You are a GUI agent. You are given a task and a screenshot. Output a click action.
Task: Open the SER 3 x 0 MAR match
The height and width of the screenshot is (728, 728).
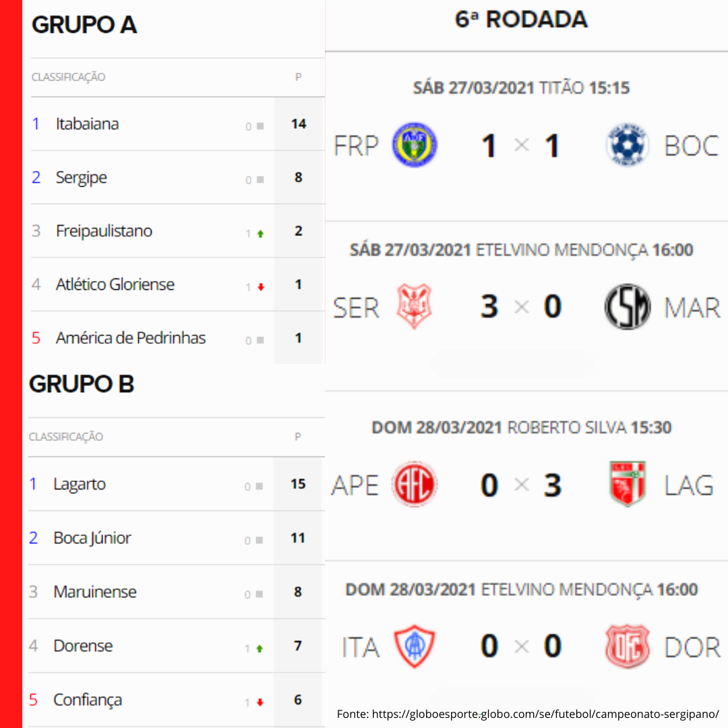pos(521,307)
